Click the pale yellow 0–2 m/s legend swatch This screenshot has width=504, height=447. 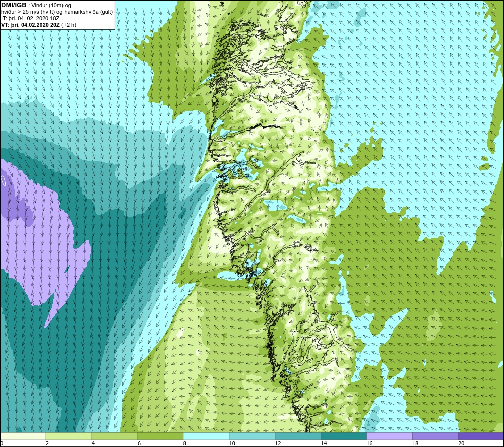tap(23, 436)
